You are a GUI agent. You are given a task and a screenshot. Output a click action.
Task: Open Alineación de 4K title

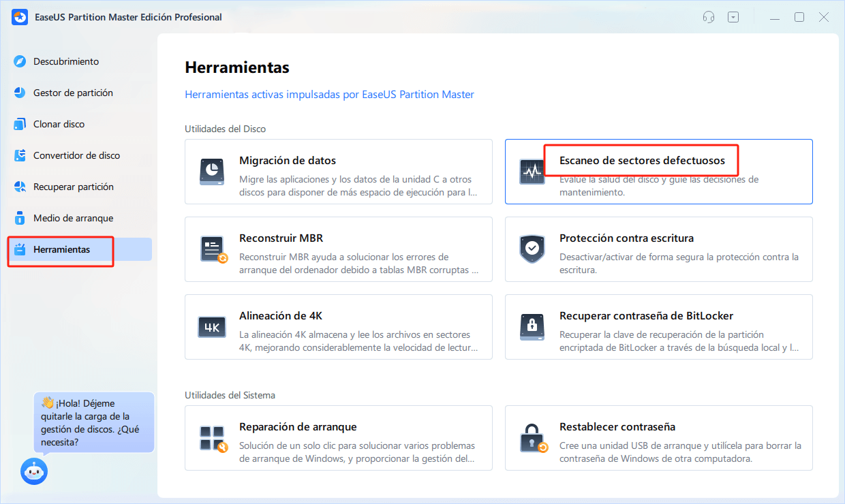281,316
